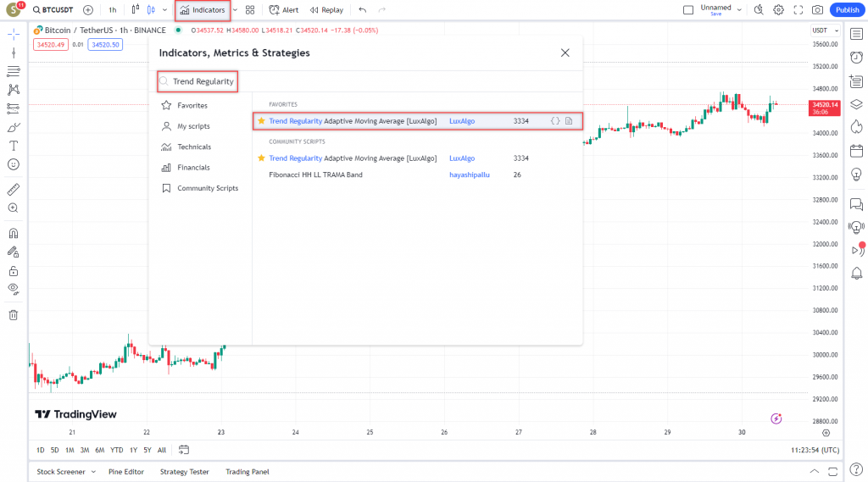Close the Indicators, Metrics & Strategies dialog

(x=565, y=53)
